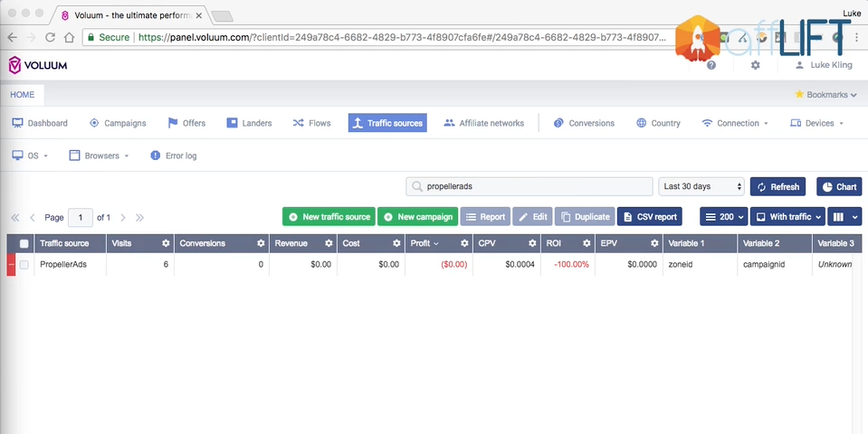Open the 200 rows per page dropdown
868x434 pixels.
point(723,217)
